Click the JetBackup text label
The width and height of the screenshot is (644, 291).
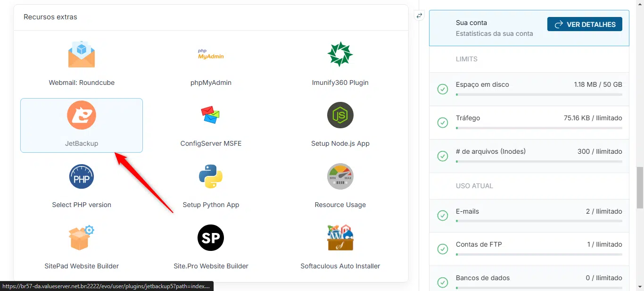(x=82, y=143)
